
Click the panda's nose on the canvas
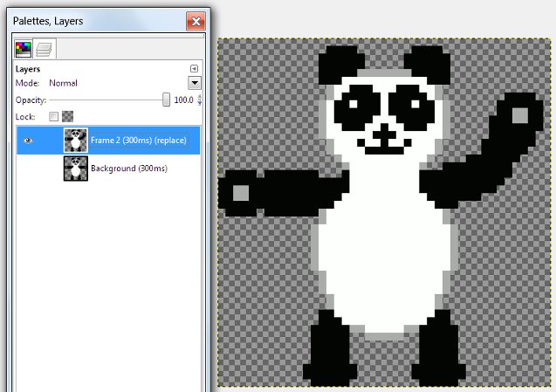[382, 133]
